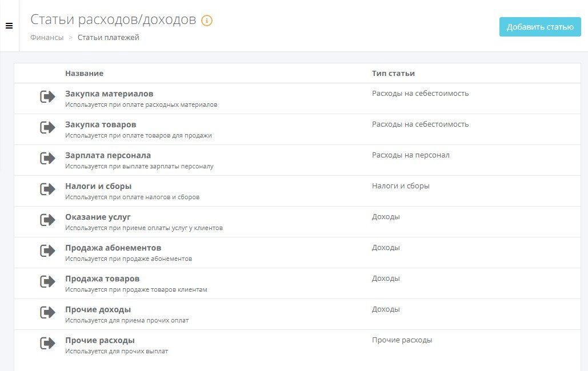Screen dimensions: 588x371
Task: Open the hamburger menu icon
Action: click(x=9, y=26)
